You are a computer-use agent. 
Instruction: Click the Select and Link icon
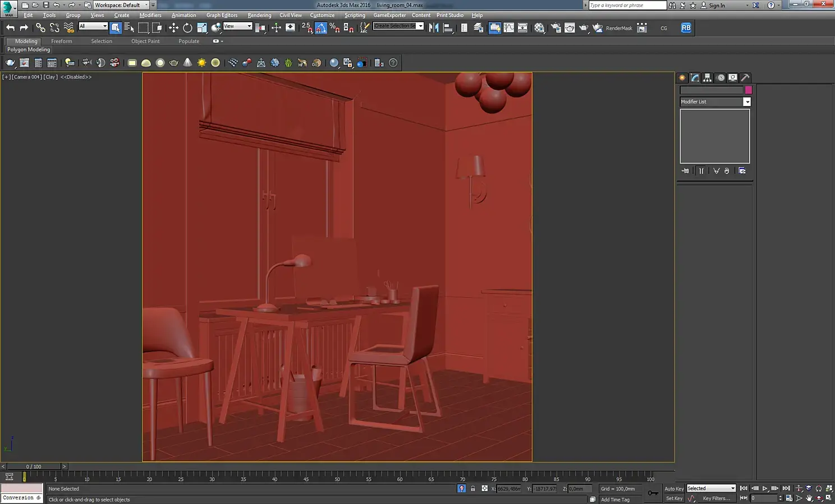click(40, 27)
